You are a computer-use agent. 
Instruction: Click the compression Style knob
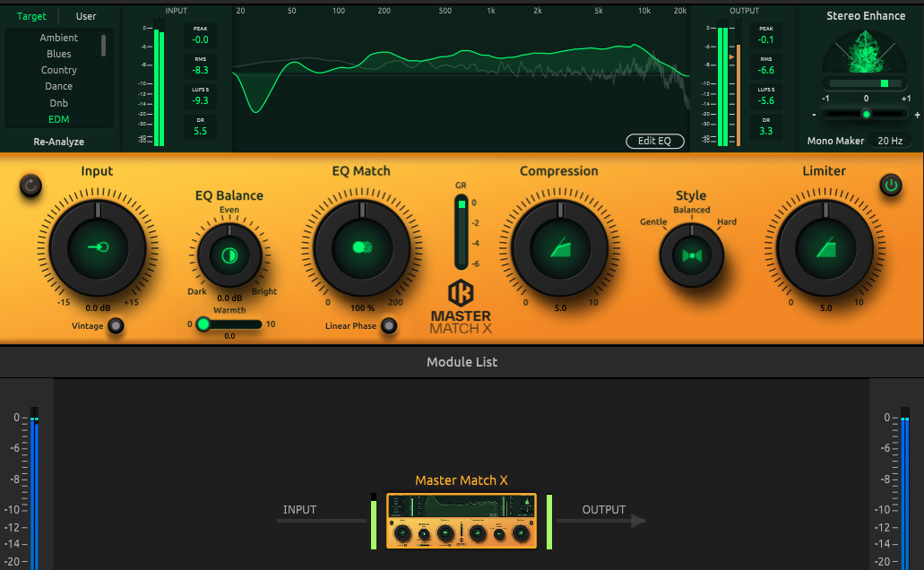(x=691, y=255)
